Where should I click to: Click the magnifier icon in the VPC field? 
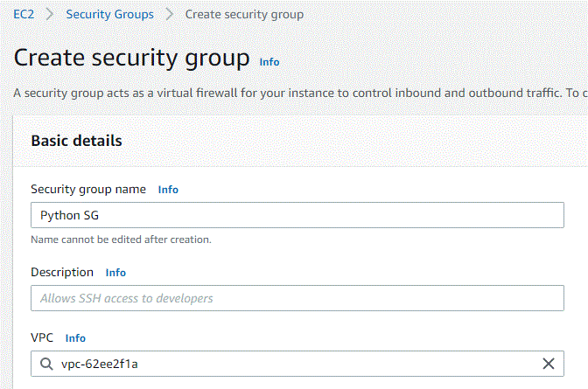45,365
